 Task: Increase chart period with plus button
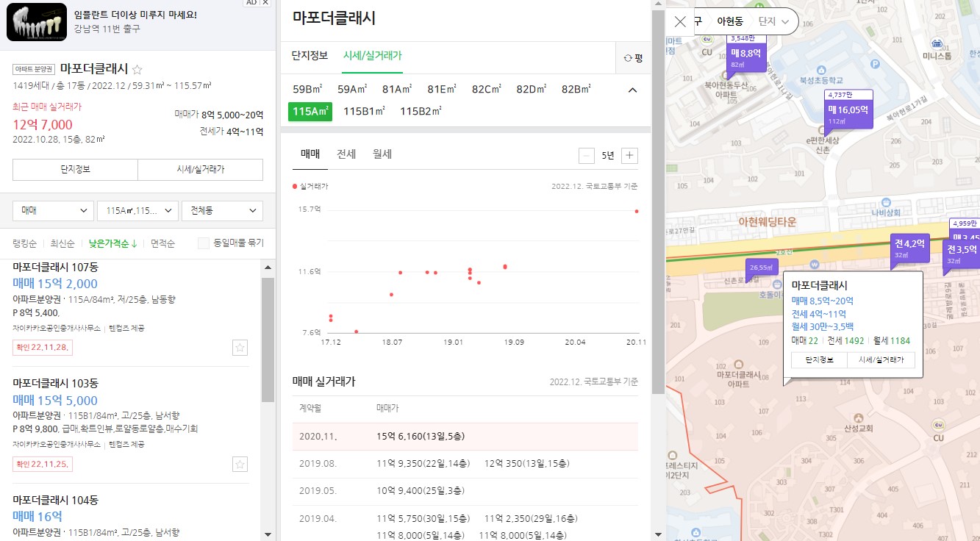tap(629, 155)
